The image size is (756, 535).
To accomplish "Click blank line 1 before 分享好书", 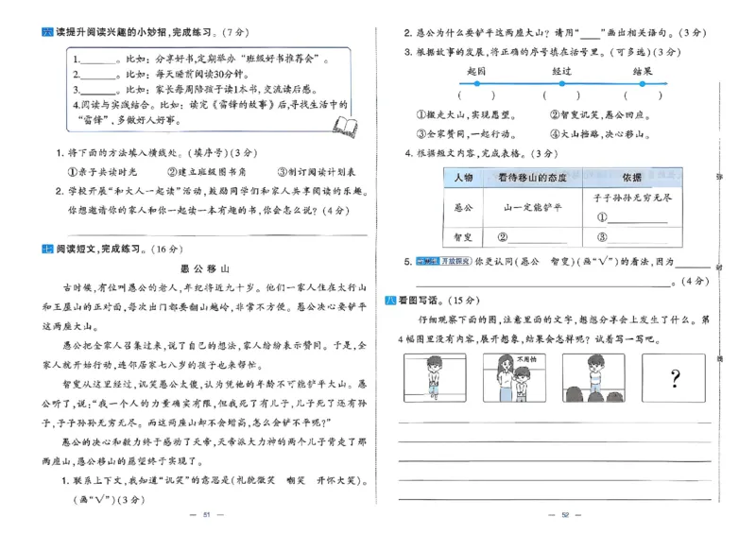I will [x=98, y=61].
